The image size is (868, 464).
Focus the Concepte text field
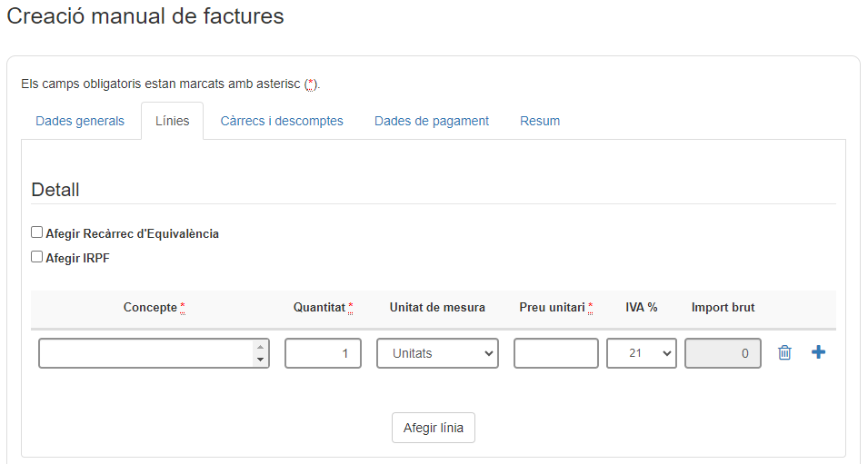145,353
